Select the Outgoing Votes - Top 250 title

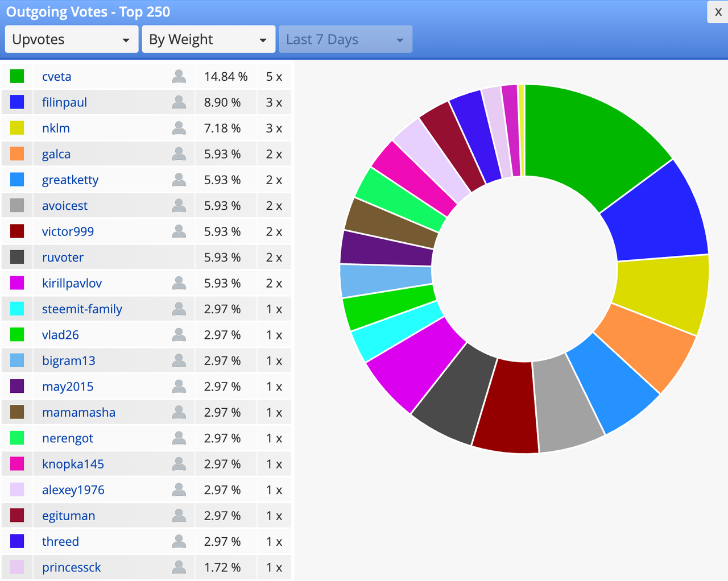tap(88, 12)
